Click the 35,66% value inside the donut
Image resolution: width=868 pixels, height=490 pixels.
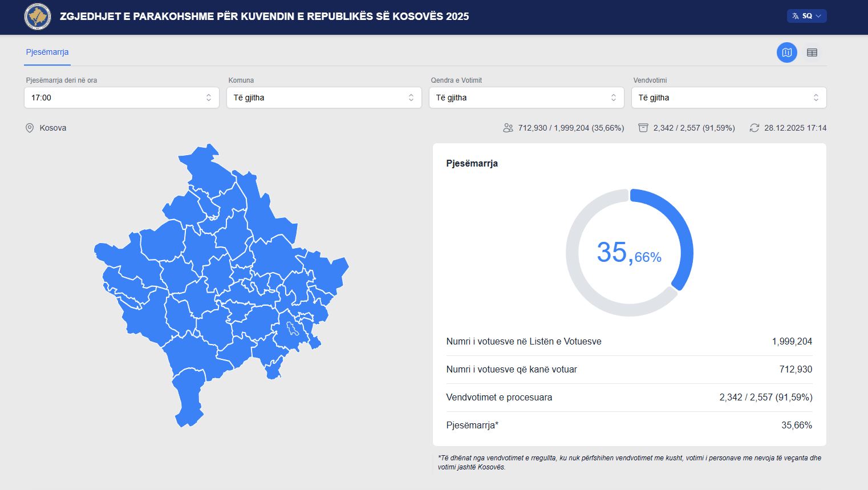(629, 253)
